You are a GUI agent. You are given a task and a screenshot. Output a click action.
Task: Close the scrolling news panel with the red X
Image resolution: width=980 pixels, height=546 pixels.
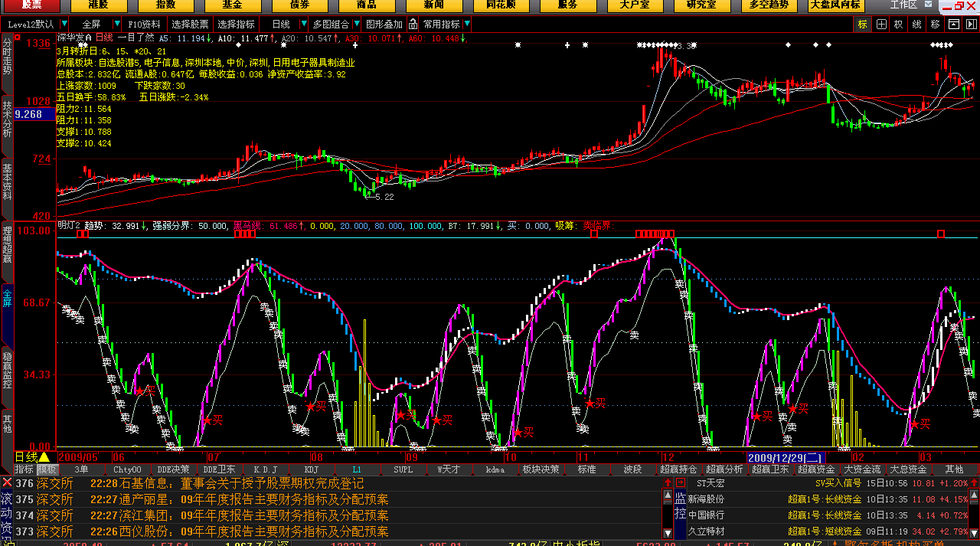7,482
